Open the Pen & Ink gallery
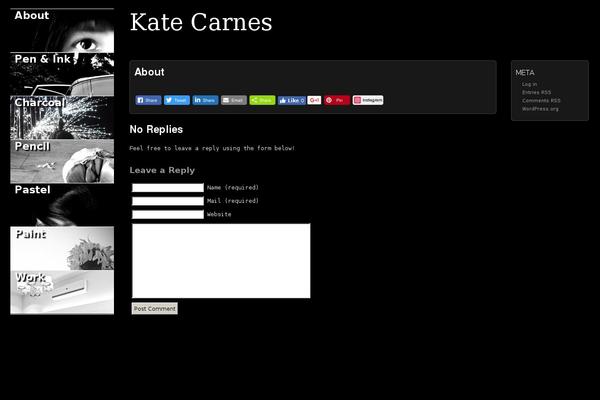 coord(62,74)
